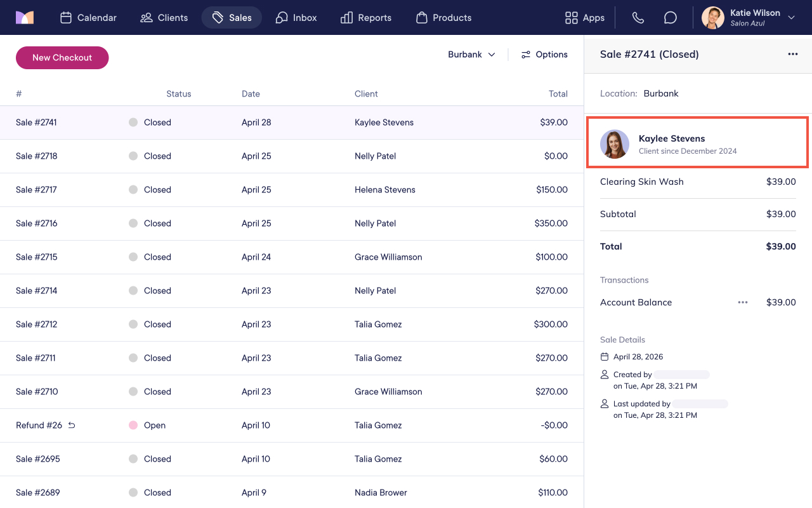Expand the Burbank location dropdown
The width and height of the screenshot is (812, 508).
coord(472,55)
